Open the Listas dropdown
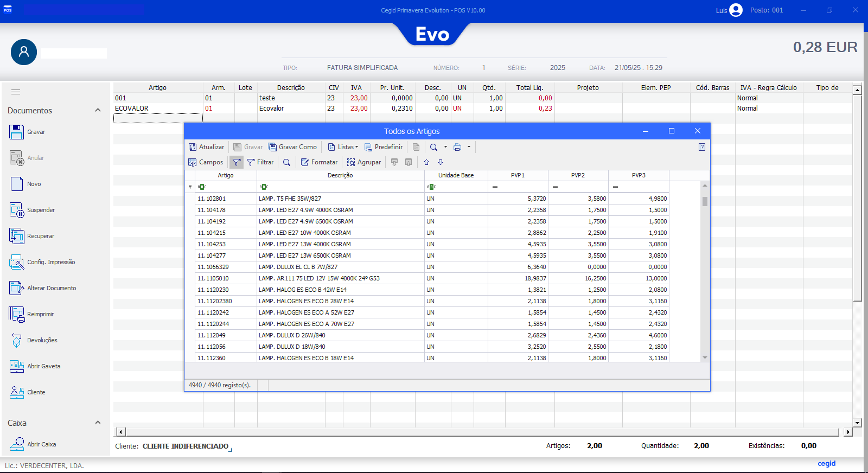This screenshot has width=868, height=473. tap(343, 147)
